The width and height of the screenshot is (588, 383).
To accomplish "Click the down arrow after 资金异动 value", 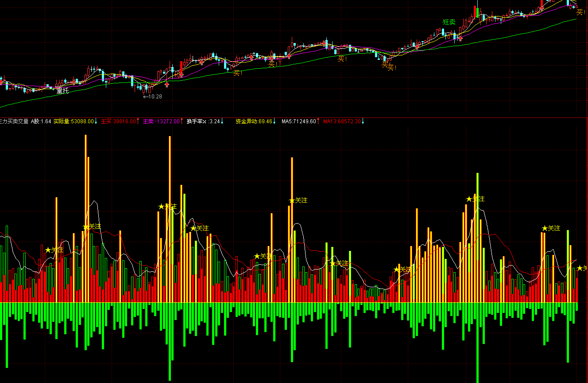I will (x=274, y=121).
